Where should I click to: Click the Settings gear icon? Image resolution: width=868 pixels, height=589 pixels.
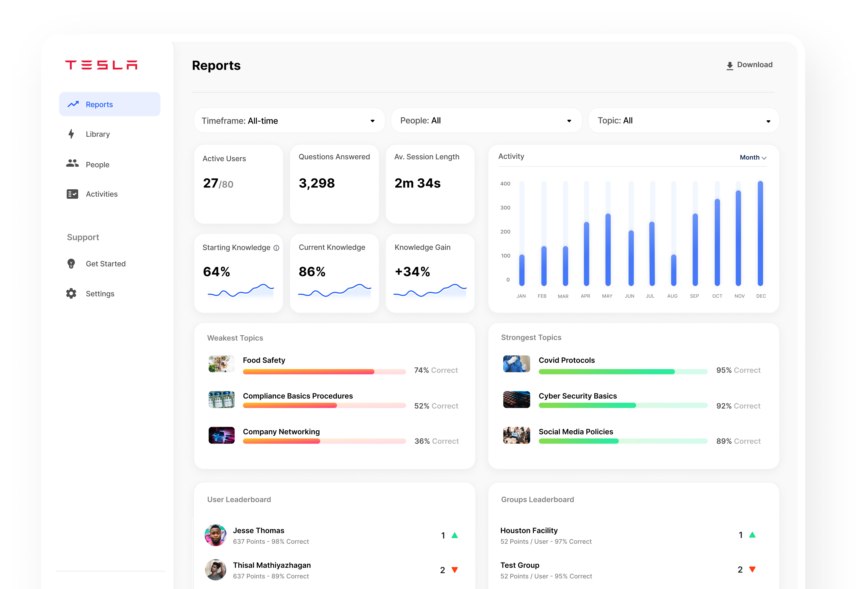71,293
